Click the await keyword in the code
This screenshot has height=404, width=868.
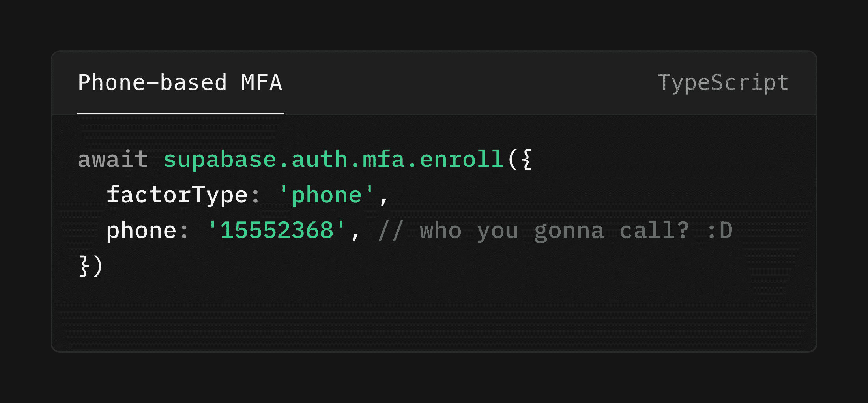[113, 159]
